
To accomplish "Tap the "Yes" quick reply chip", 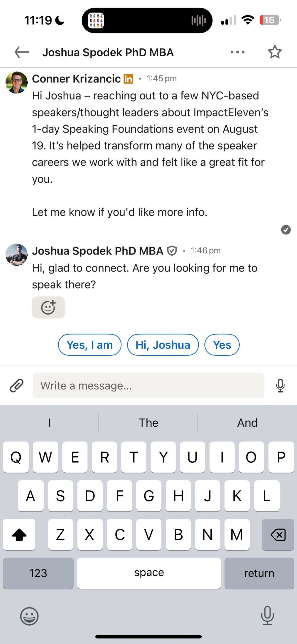I will pos(222,345).
